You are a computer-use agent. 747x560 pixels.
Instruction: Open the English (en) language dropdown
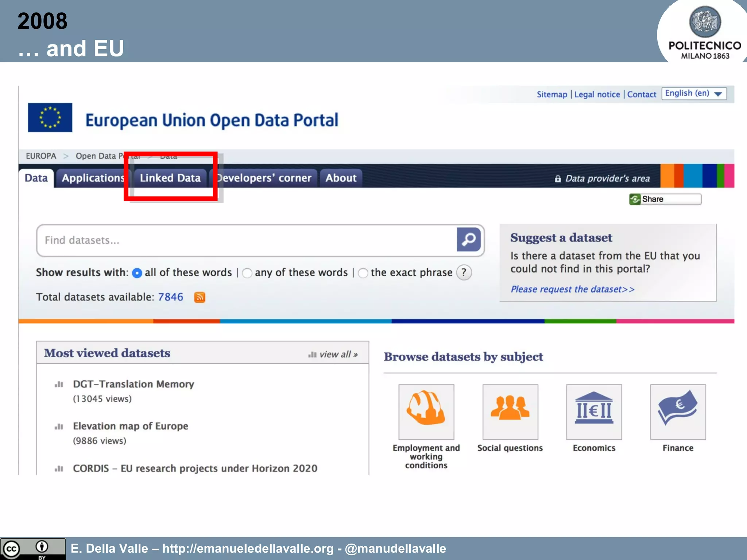694,93
